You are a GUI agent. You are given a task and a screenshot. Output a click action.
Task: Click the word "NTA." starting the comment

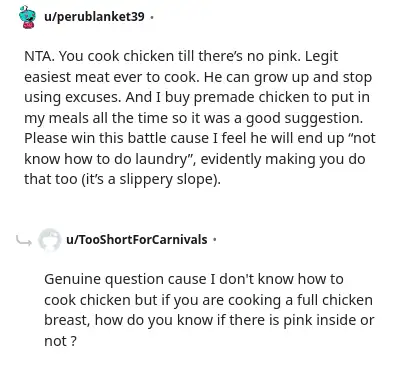[x=39, y=56]
